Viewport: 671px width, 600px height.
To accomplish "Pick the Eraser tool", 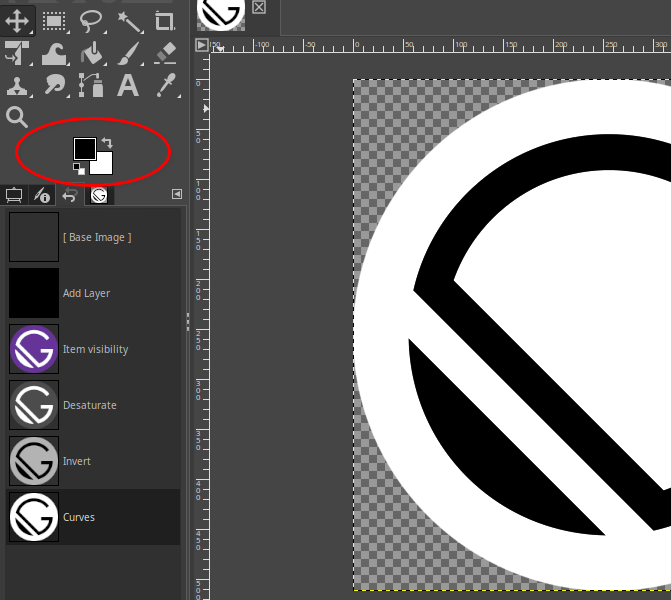I will tap(164, 52).
